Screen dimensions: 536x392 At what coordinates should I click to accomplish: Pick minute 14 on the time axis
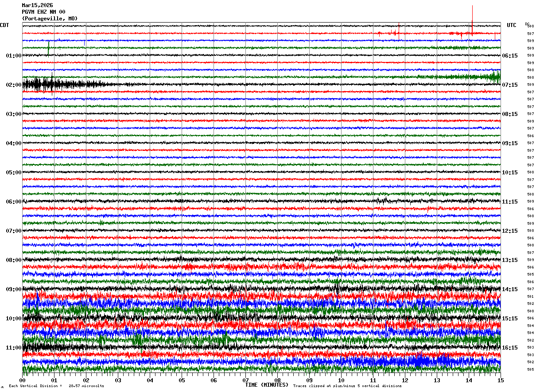[469, 380]
